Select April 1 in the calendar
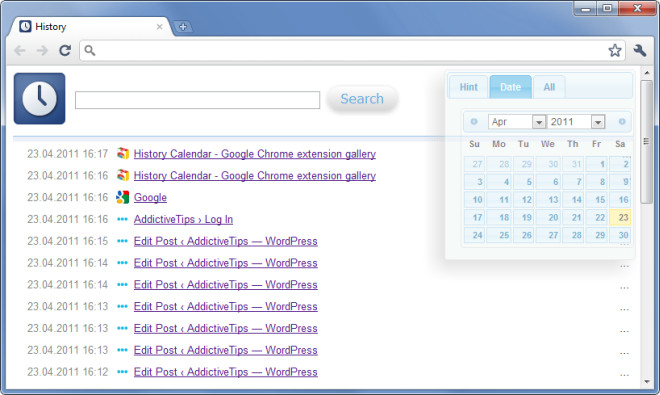Image resolution: width=660 pixels, height=395 pixels. (x=597, y=164)
